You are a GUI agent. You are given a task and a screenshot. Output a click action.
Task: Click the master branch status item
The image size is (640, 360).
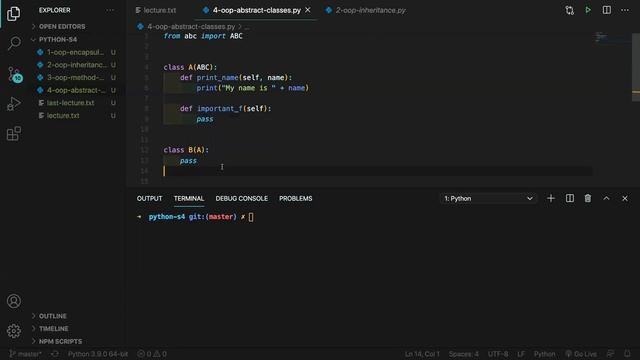[x=25, y=354]
